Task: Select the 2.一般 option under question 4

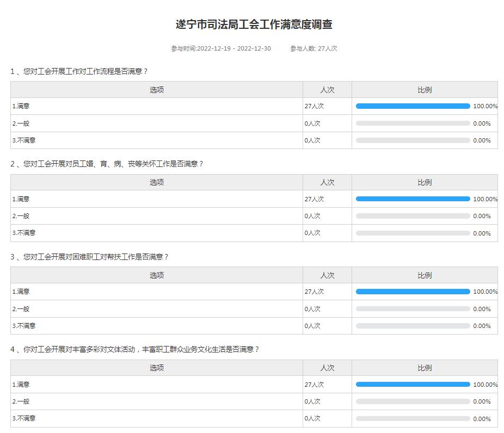Action: pyautogui.click(x=21, y=401)
